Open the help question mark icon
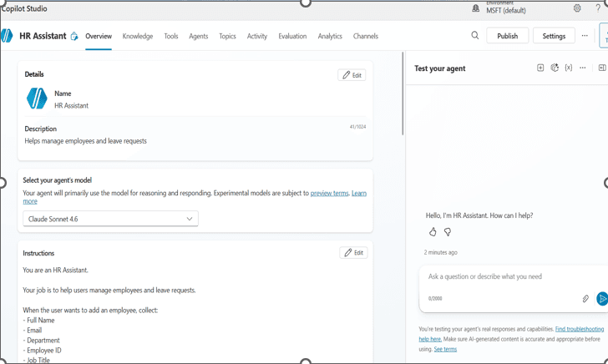Viewport: 608px width, 364px height. point(598,8)
